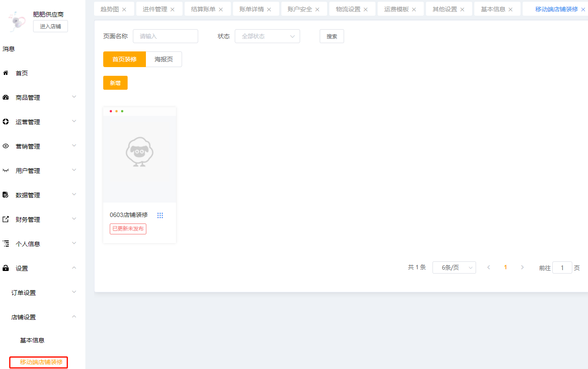The height and width of the screenshot is (369, 588).
Task: Click the 首页 home icon in sidebar
Action: click(x=6, y=73)
